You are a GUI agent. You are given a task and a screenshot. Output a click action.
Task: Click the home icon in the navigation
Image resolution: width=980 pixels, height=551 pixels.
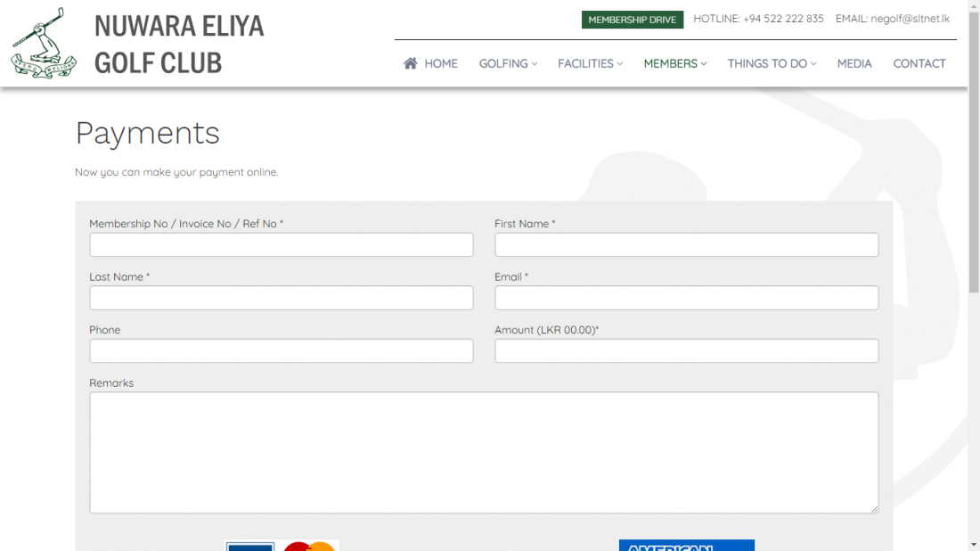point(411,63)
